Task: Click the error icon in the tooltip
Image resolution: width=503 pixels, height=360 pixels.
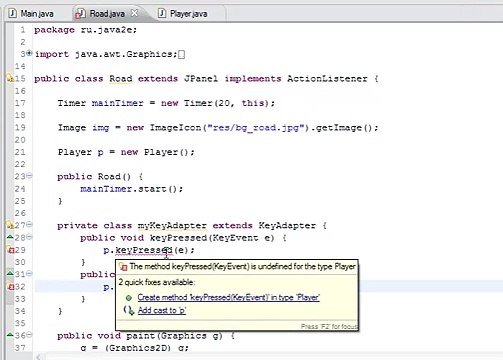Action: 123,267
